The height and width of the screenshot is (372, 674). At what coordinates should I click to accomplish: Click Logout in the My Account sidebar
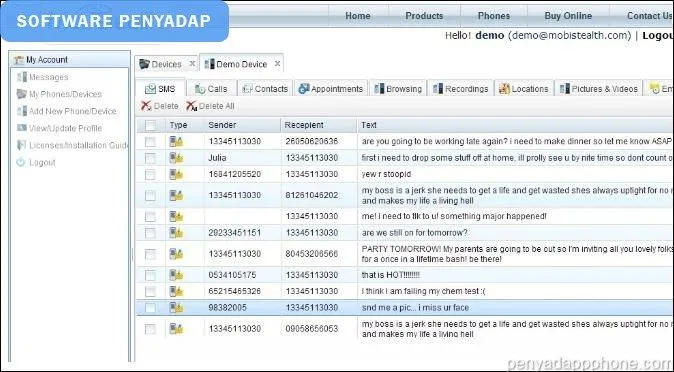point(42,163)
